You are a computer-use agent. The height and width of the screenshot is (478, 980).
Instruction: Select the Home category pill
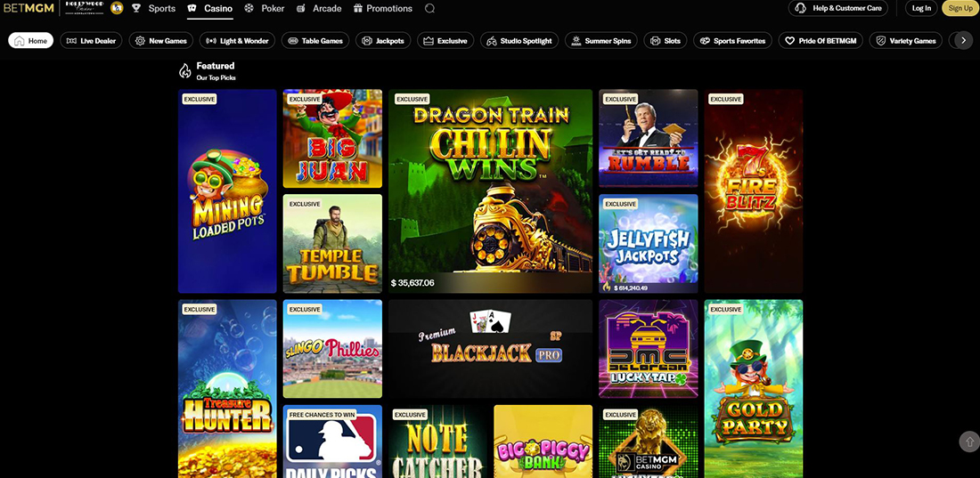coord(30,41)
